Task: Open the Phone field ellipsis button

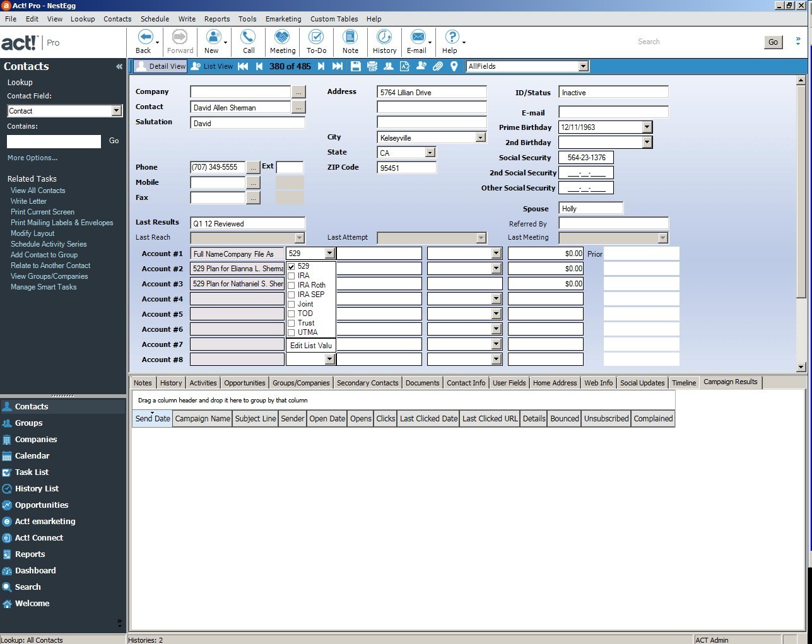Action: click(x=253, y=167)
